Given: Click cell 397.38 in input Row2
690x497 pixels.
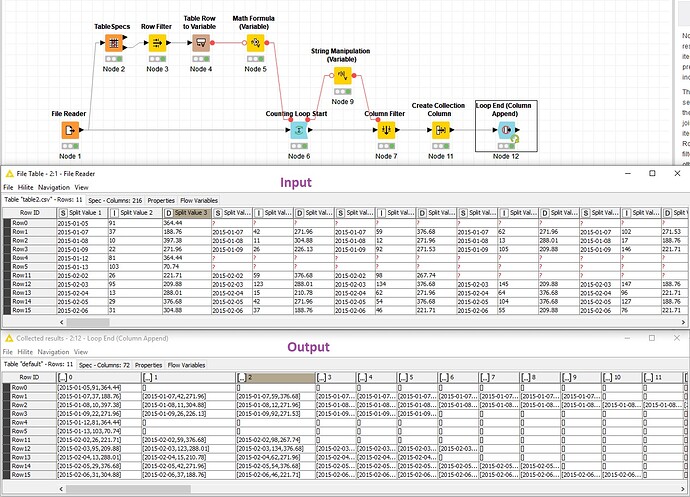Looking at the screenshot, I should 187,241.
